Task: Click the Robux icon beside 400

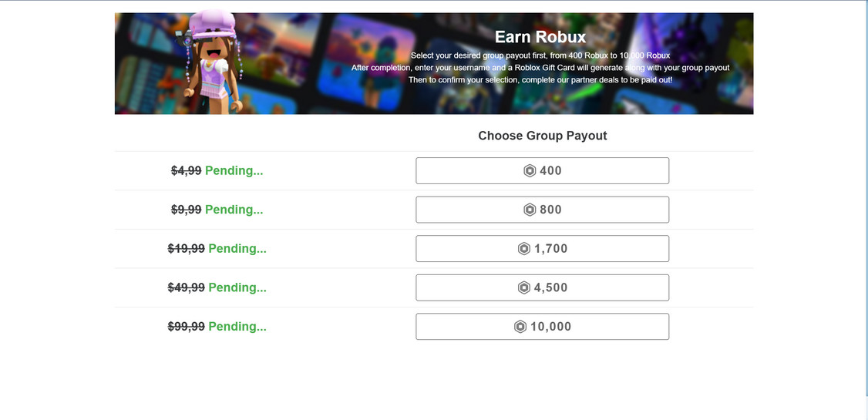Action: 530,171
